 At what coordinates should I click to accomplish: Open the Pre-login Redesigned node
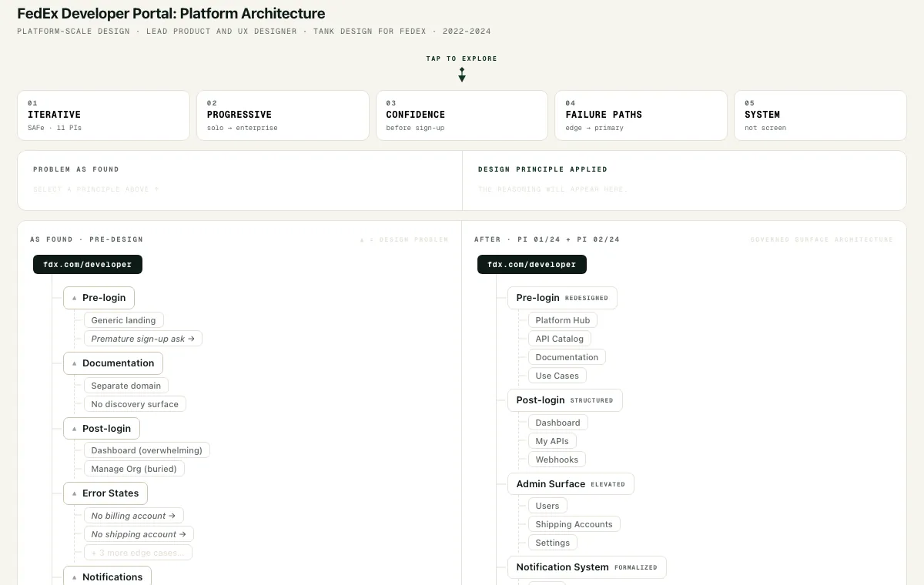562,298
